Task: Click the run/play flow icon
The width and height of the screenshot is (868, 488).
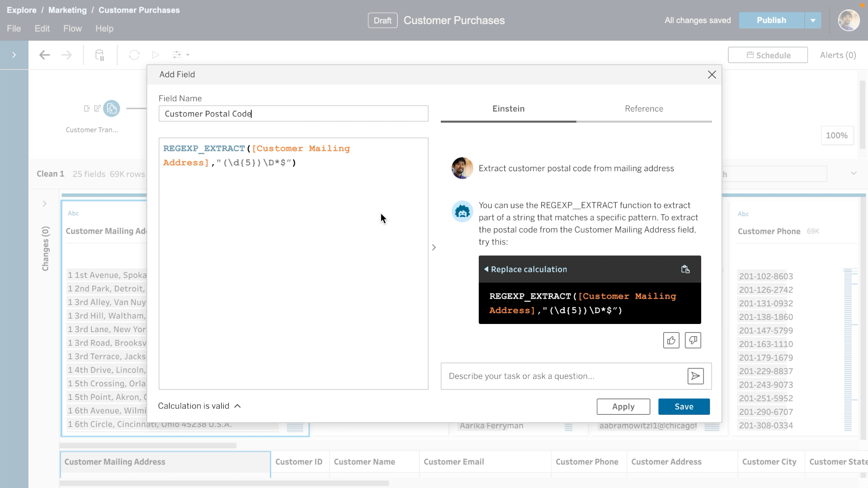Action: pos(156,55)
